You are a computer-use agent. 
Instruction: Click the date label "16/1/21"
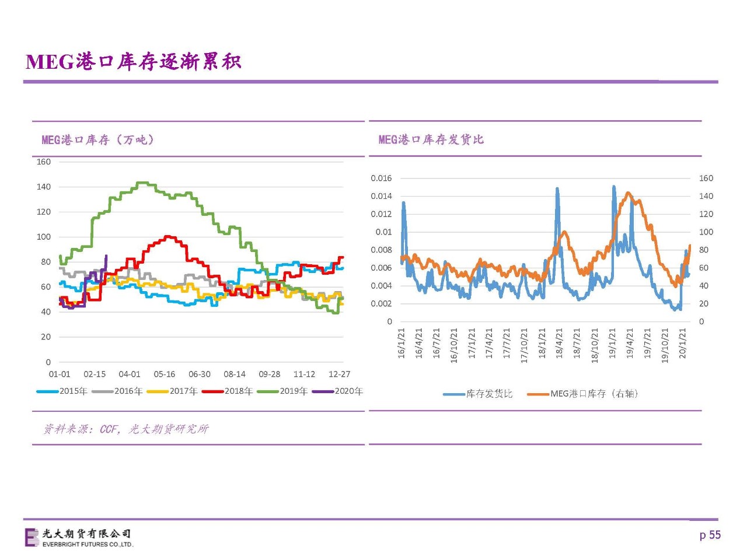tap(402, 343)
